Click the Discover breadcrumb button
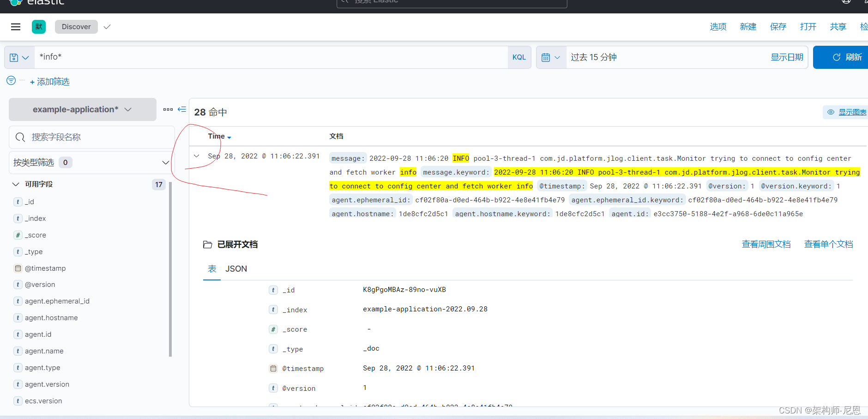 tap(76, 27)
